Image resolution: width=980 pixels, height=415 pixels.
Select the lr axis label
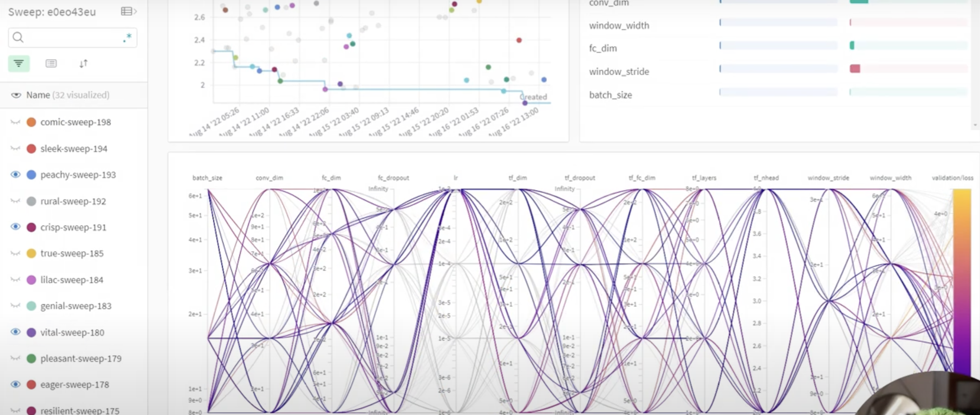455,177
